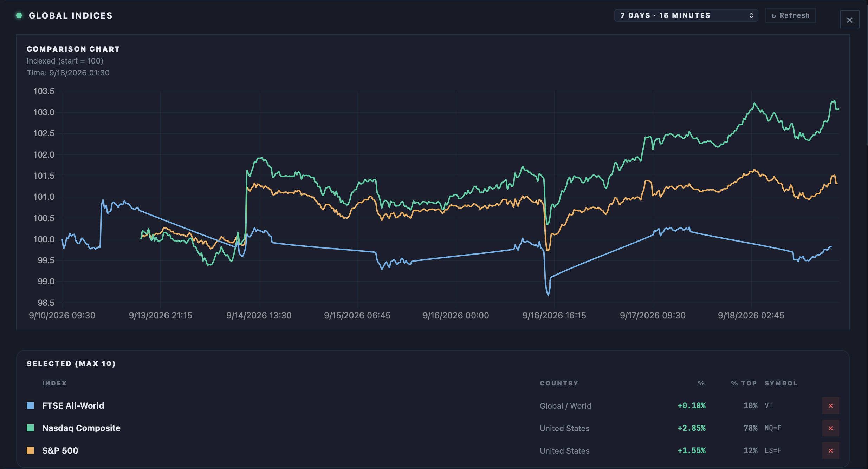Select the Nasdaq Composite index name
Image resolution: width=868 pixels, height=469 pixels.
(x=81, y=428)
